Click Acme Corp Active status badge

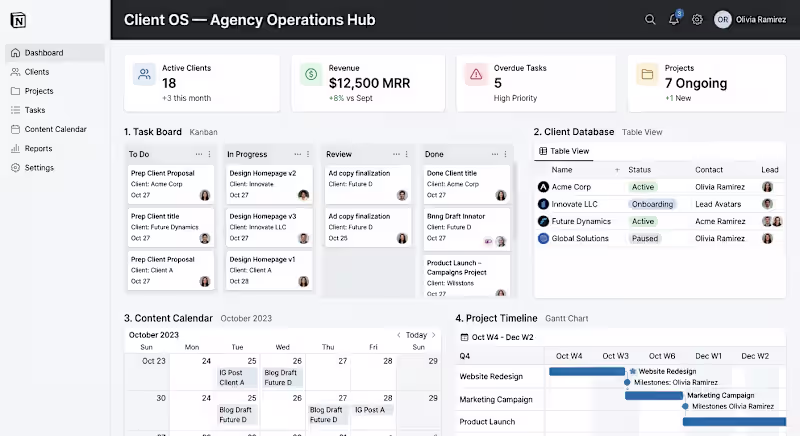(x=643, y=187)
